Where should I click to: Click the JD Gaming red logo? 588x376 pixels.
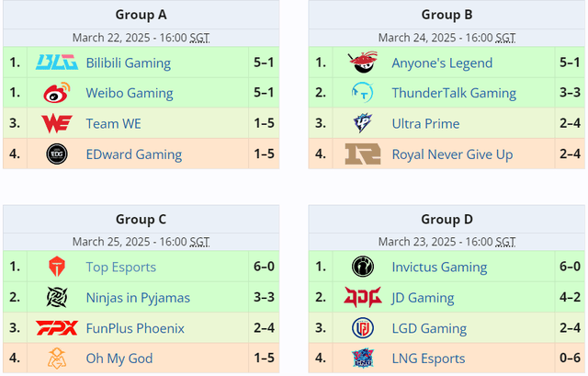[363, 297]
